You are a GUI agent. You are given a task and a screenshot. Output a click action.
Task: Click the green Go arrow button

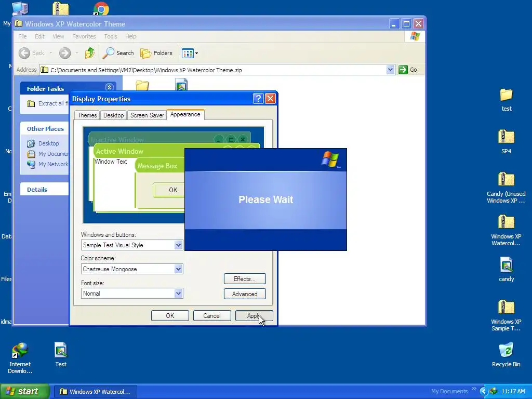click(403, 70)
